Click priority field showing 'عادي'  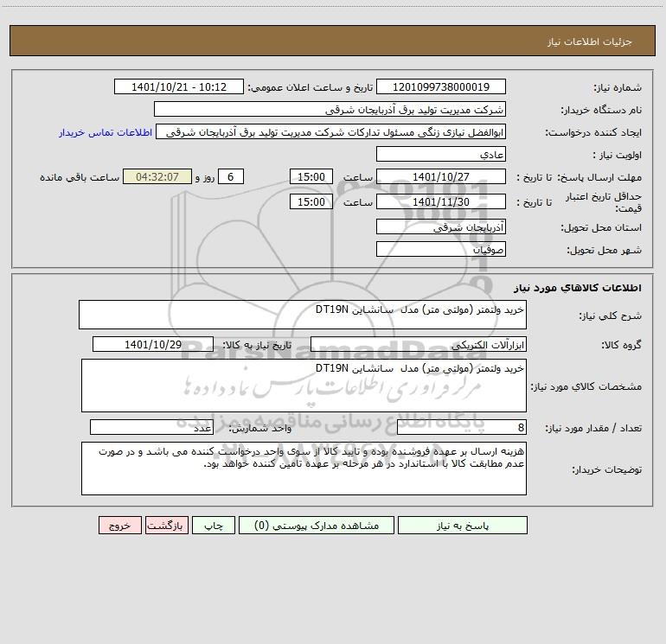441,154
